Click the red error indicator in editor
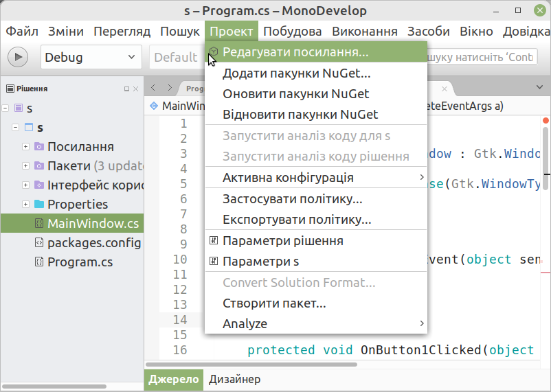 (x=546, y=120)
